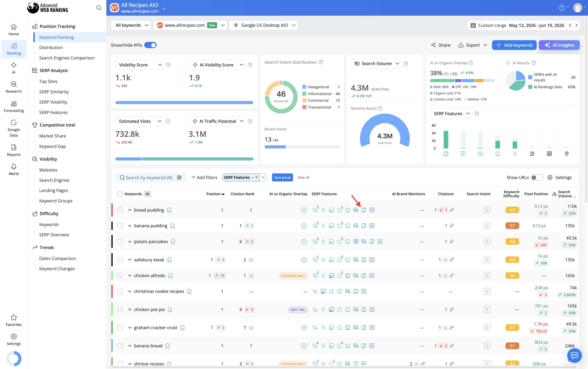Click the Clear all link
The width and height of the screenshot is (588, 369).
pos(303,177)
